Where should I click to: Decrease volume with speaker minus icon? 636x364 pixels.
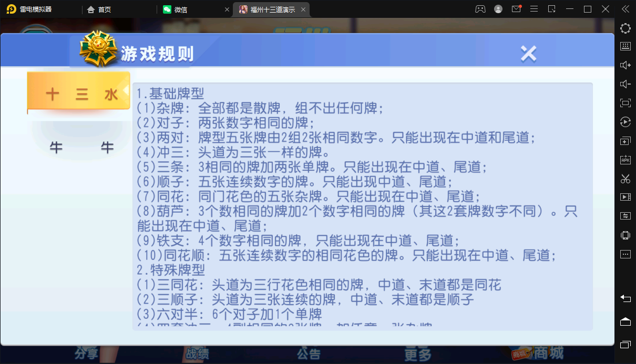coord(625,84)
